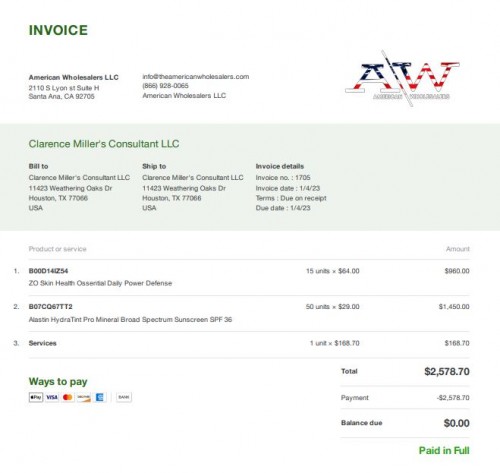Image resolution: width=500 pixels, height=473 pixels.
Task: Click the Apple Pay payment icon
Action: [x=36, y=397]
